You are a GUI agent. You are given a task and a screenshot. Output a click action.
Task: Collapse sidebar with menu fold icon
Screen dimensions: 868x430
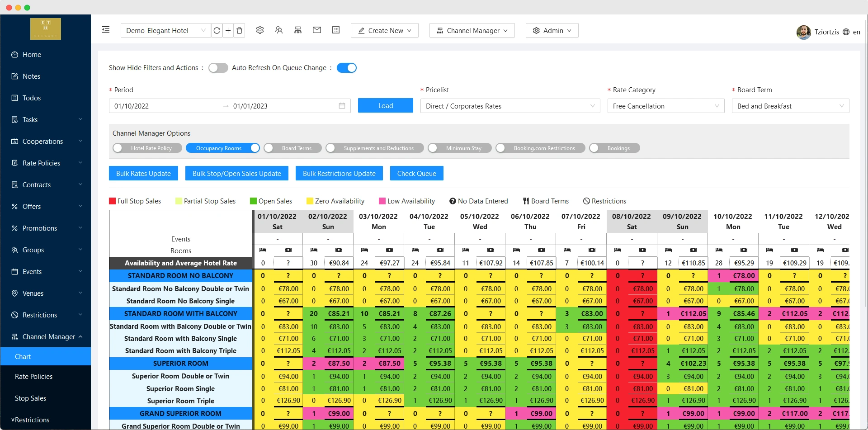click(106, 30)
